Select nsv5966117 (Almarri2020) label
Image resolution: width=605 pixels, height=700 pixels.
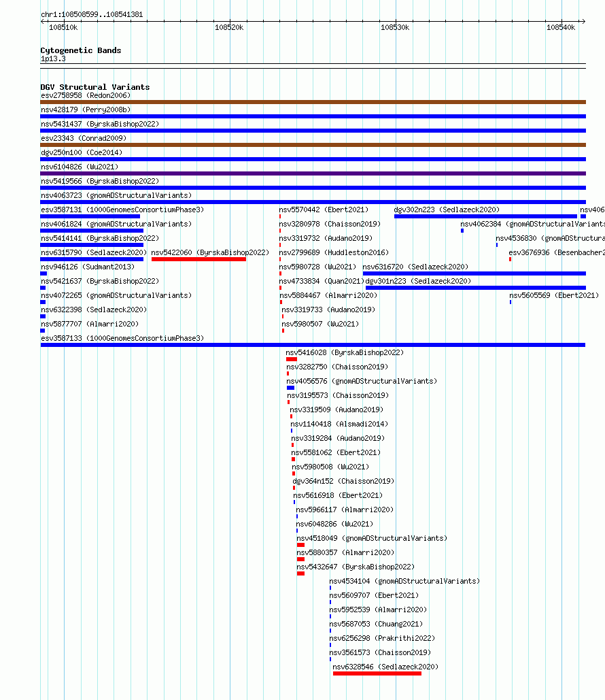pyautogui.click(x=345, y=510)
